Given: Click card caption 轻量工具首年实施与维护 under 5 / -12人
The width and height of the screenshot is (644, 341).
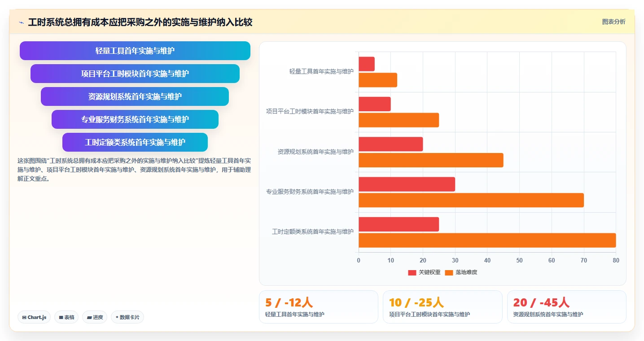Looking at the screenshot, I should [295, 315].
